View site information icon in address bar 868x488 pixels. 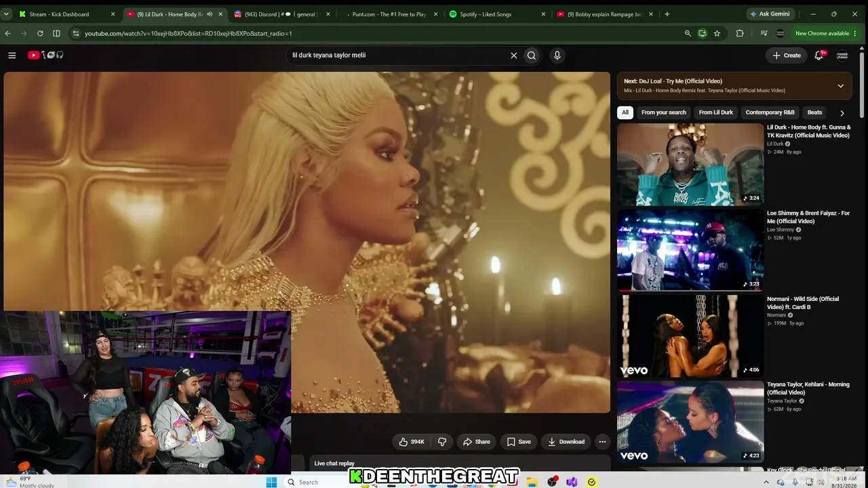click(75, 33)
